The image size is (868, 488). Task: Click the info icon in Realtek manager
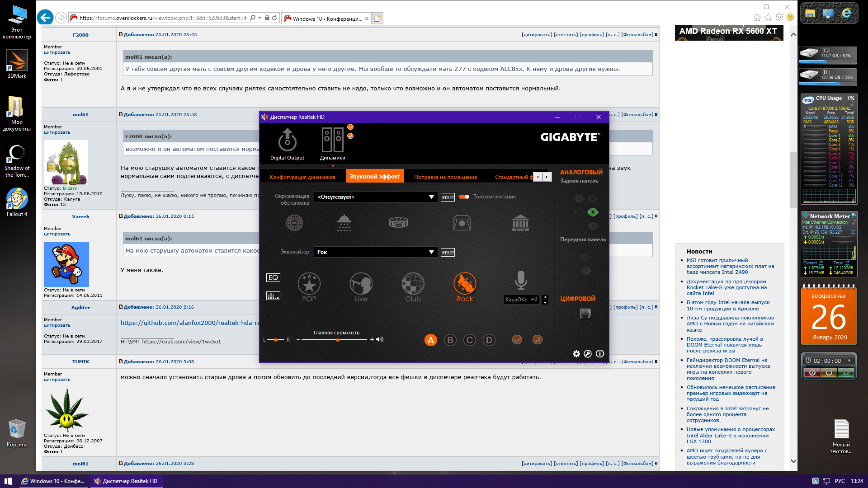point(600,354)
